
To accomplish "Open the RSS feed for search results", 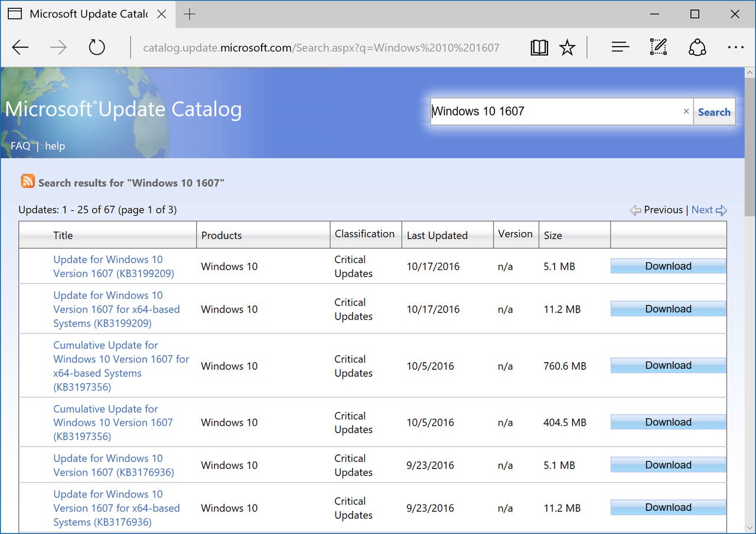I will (x=28, y=181).
